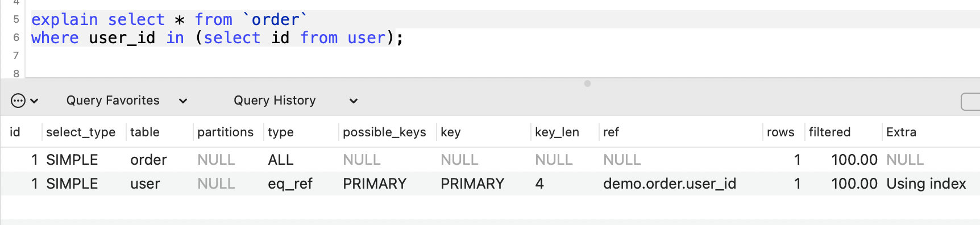
Task: Open the Query History dropdown
Action: click(x=296, y=101)
